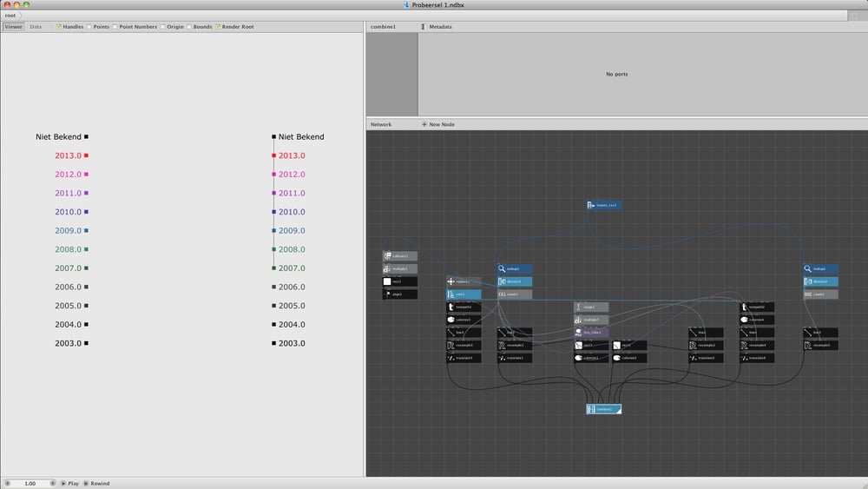Enable Point Numbers display

[115, 27]
